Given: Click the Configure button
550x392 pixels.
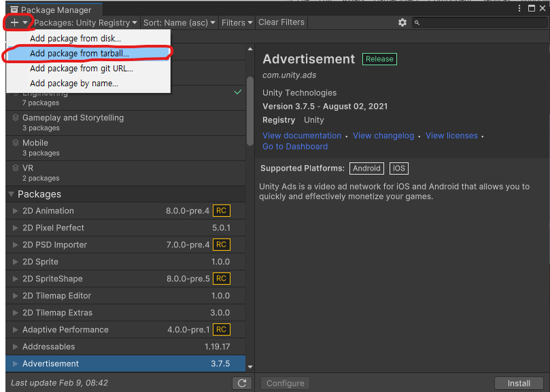Looking at the screenshot, I should pyautogui.click(x=285, y=383).
